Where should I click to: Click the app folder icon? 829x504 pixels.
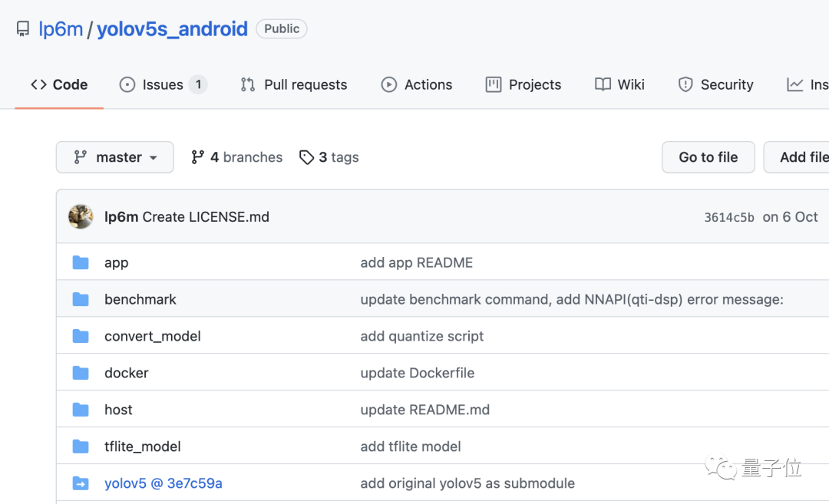click(x=81, y=262)
